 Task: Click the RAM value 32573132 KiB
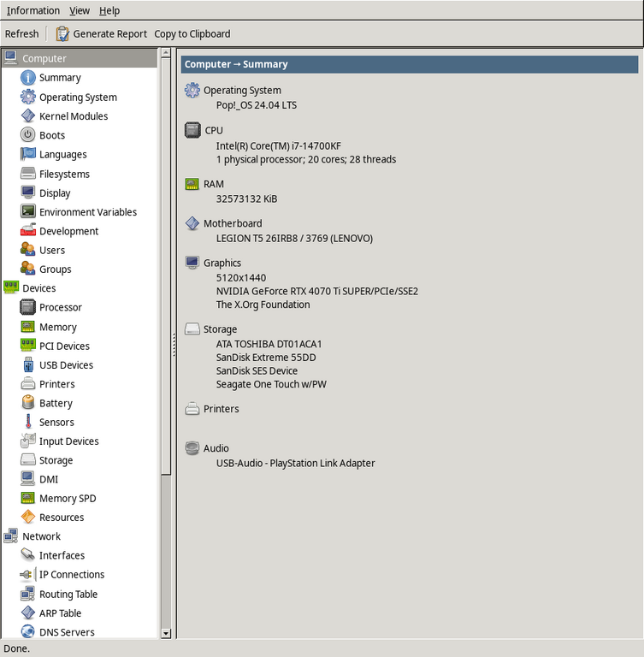[x=247, y=198]
